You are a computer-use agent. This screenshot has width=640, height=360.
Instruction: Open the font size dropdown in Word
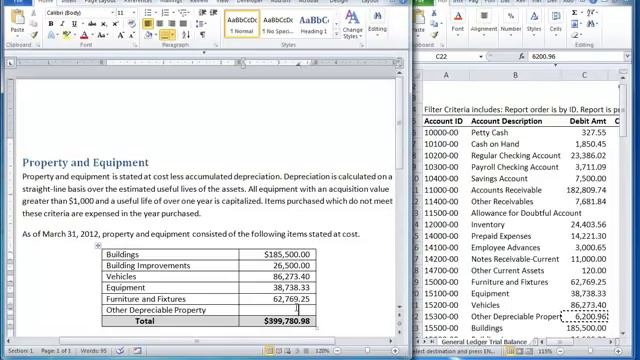(x=133, y=13)
